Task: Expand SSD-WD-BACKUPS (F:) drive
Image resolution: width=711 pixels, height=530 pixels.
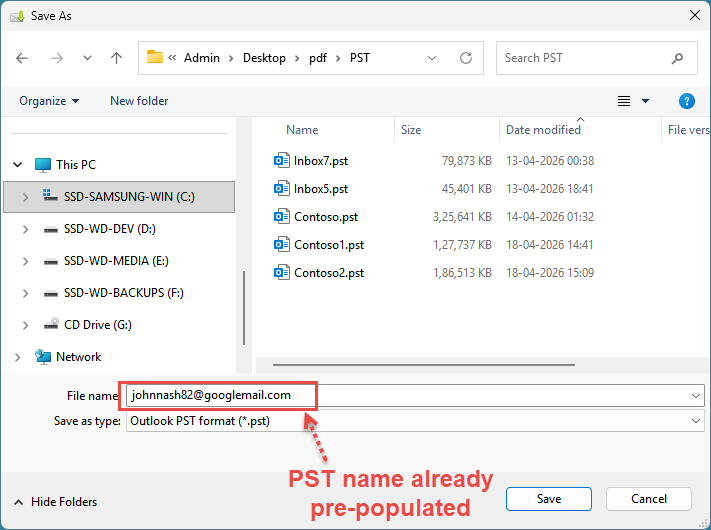Action: [x=25, y=293]
